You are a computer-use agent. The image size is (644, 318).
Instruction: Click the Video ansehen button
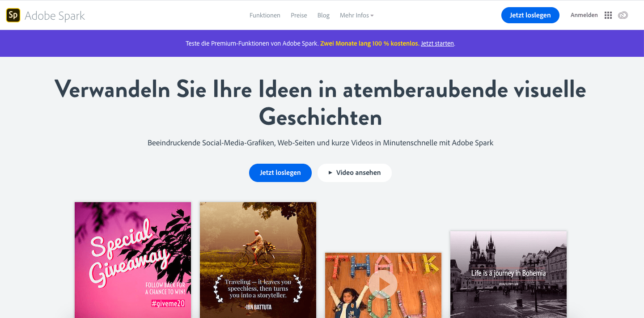pos(355,173)
